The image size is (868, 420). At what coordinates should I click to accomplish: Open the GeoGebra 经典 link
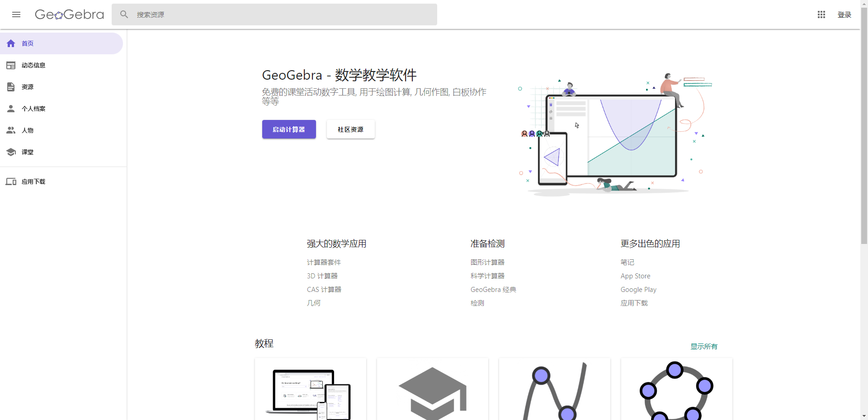493,289
